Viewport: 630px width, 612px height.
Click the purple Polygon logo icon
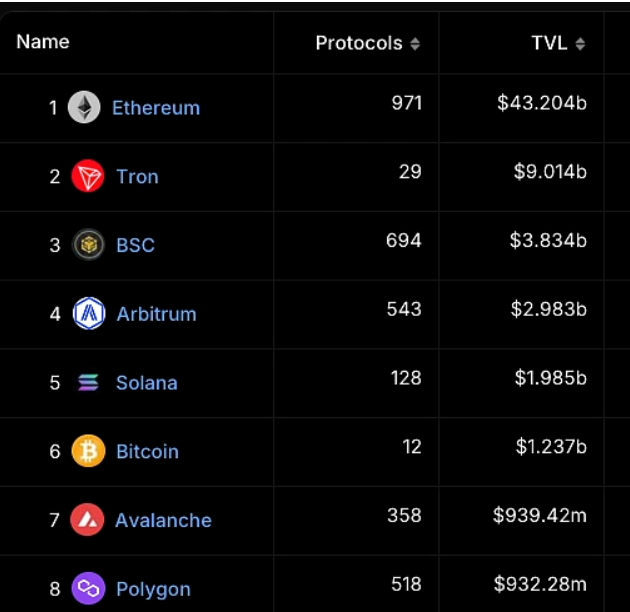(x=88, y=588)
